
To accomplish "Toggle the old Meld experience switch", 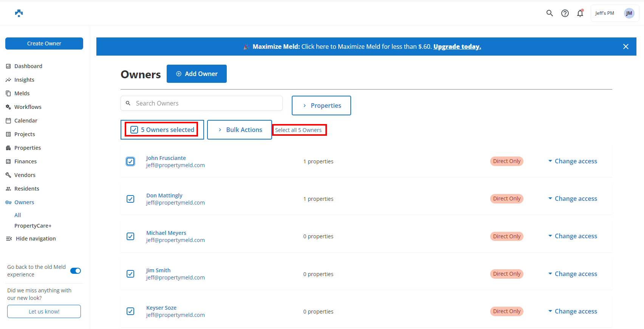I will click(76, 271).
